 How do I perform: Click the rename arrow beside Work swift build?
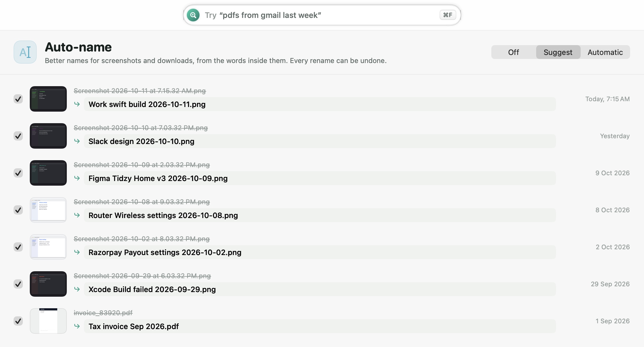click(x=77, y=104)
